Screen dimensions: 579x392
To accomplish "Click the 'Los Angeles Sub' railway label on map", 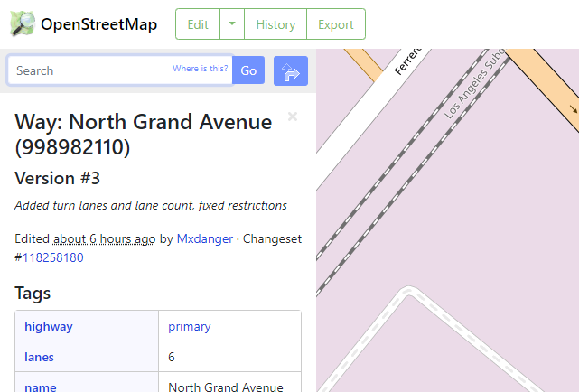I will click(474, 83).
